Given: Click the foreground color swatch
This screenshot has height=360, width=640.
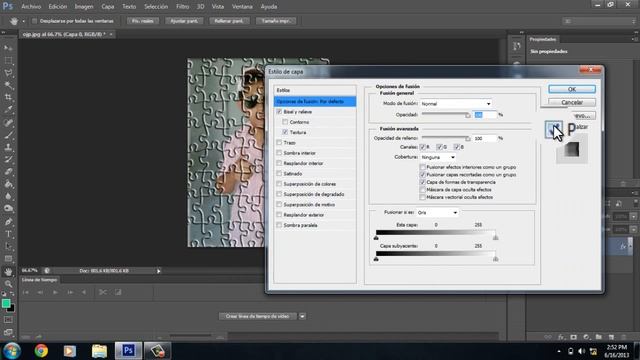Looking at the screenshot, I should pos(6,303).
